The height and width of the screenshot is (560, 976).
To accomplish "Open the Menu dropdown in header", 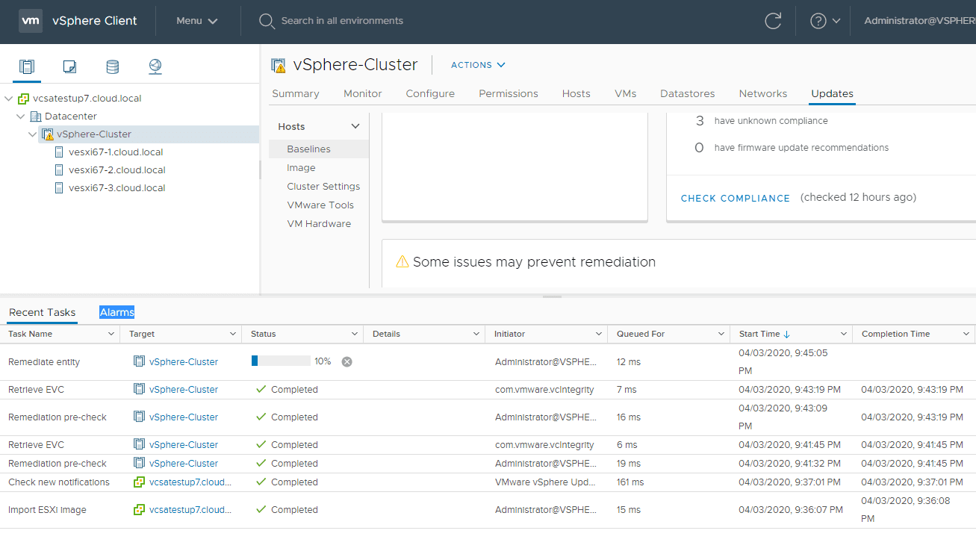I will tap(197, 21).
